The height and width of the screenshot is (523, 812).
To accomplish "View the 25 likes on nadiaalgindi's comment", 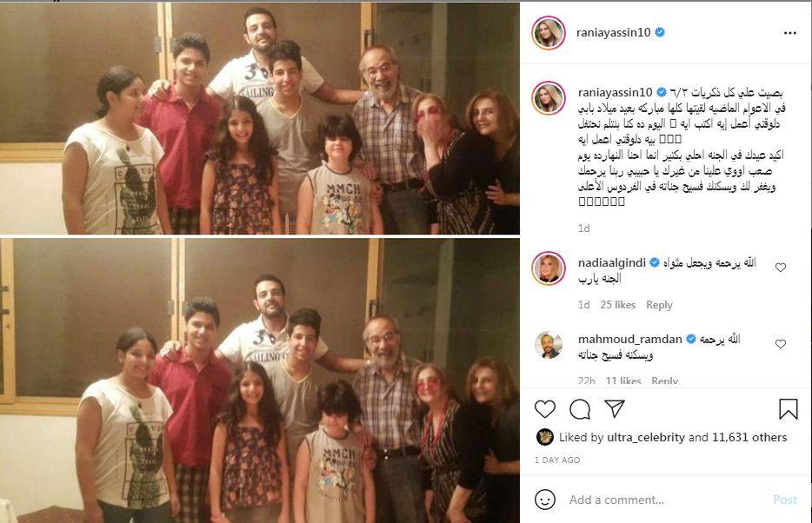I will (618, 305).
